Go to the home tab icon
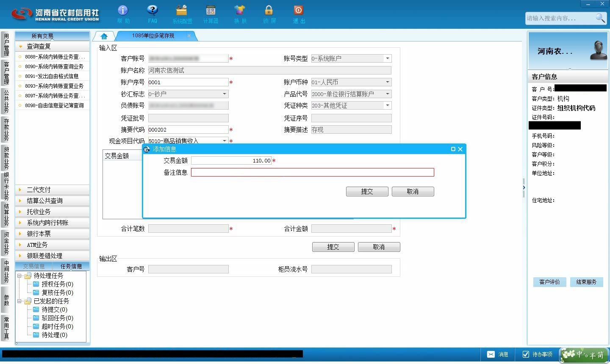 click(x=104, y=36)
